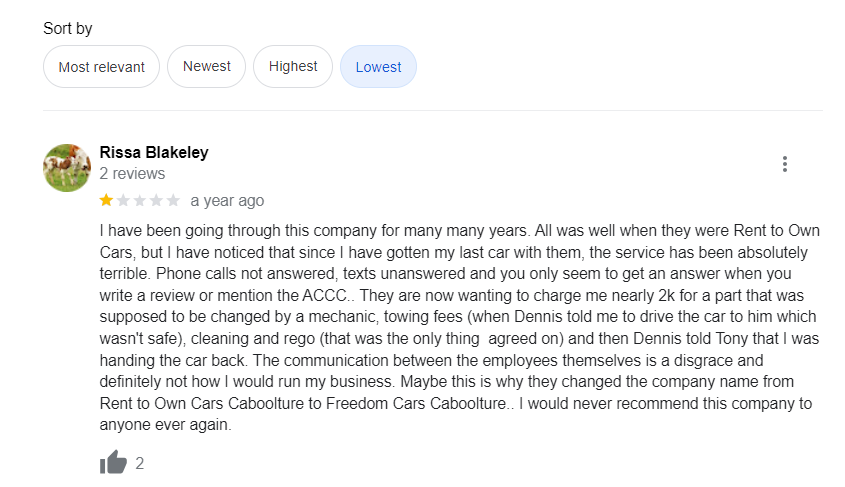
Task: Open Rissa Blakeley's profile picture
Action: pyautogui.click(x=67, y=167)
